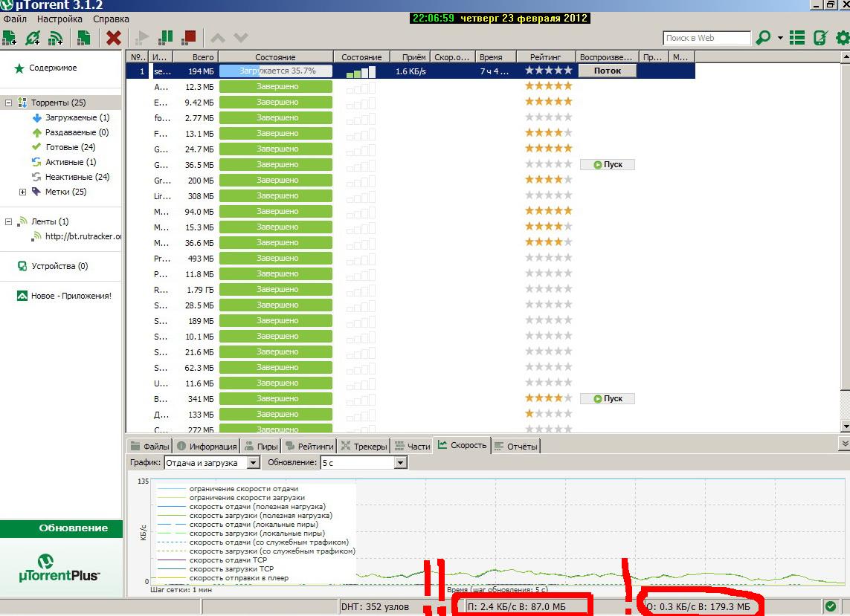Viewport: 850px width, 616px height.
Task: Select the 1.79 ГБ torrent row
Action: click(410, 289)
